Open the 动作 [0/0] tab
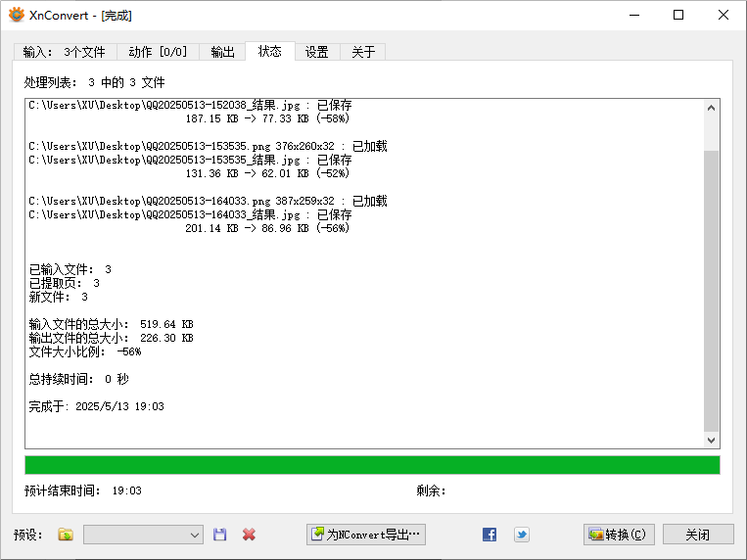Image resolution: width=747 pixels, height=560 pixels. pos(158,52)
